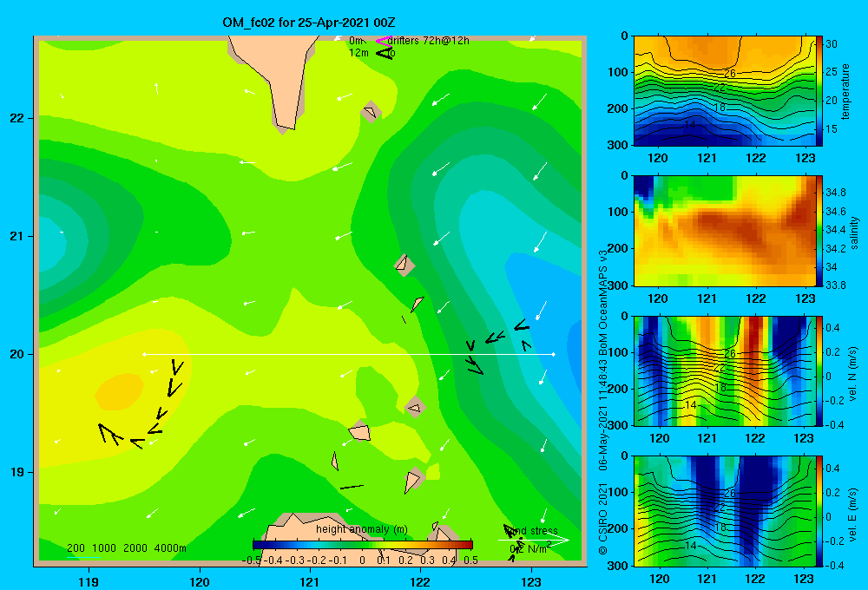Select the 'vel. E (m/s)' axis label
This screenshot has width=868, height=590.
853,514
